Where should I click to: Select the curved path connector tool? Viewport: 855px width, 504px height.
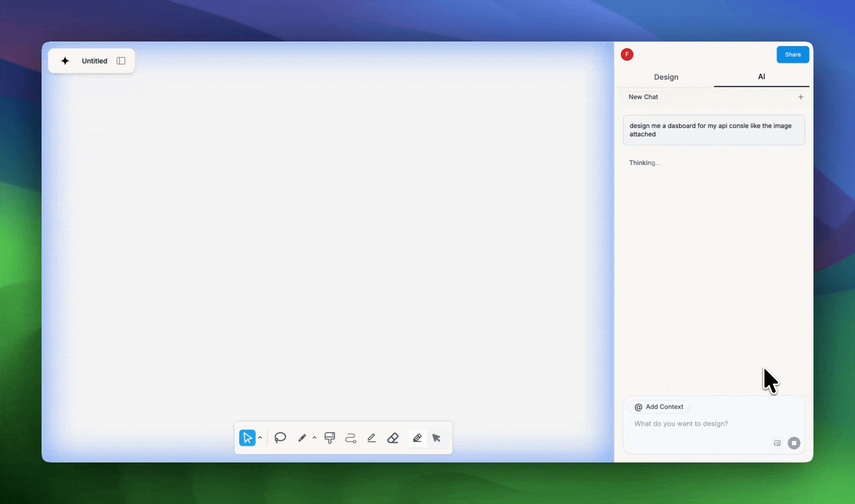[350, 438]
